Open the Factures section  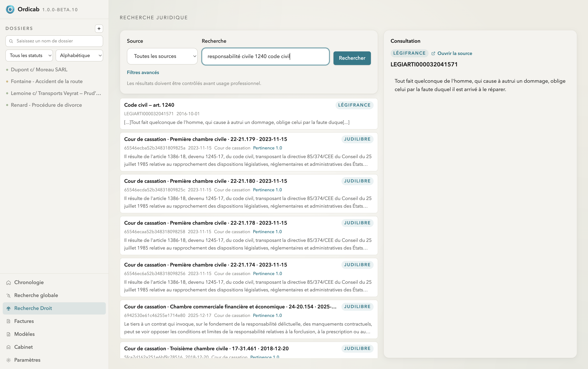pyautogui.click(x=54, y=321)
